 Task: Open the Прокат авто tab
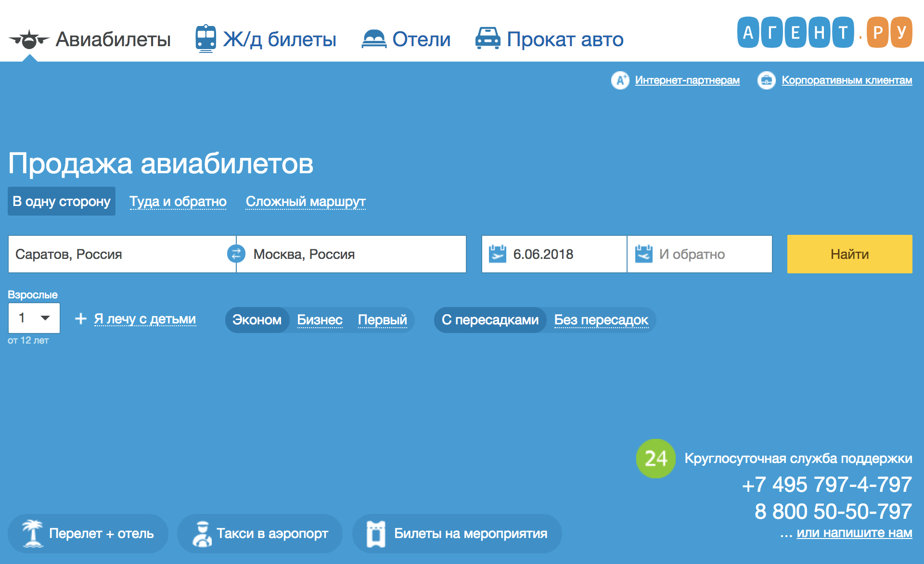click(549, 39)
